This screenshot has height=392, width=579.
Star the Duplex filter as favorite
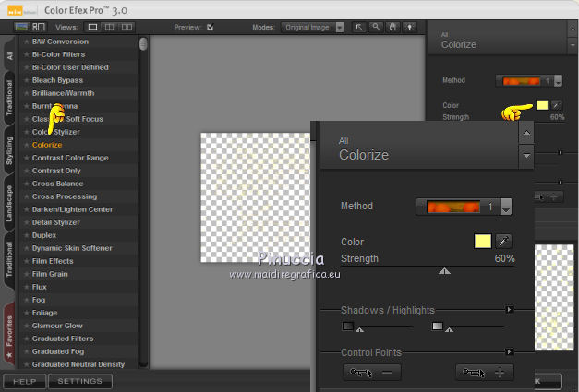tap(26, 235)
